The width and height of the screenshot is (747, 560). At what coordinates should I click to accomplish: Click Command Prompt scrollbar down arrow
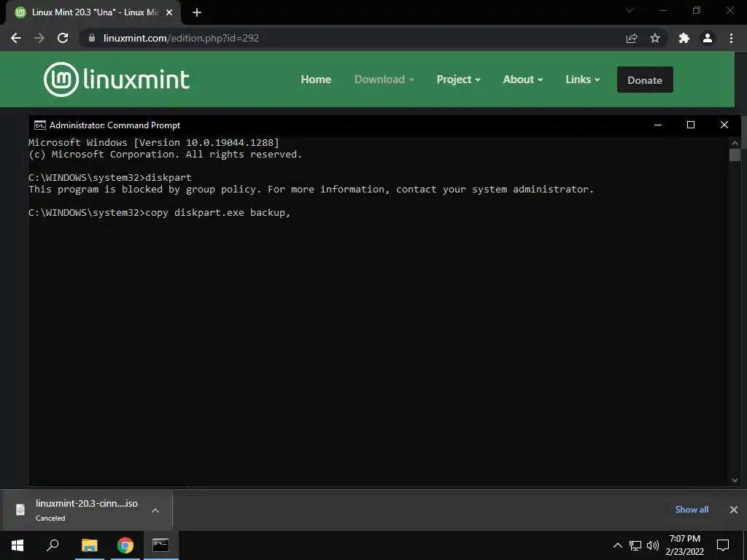(735, 481)
